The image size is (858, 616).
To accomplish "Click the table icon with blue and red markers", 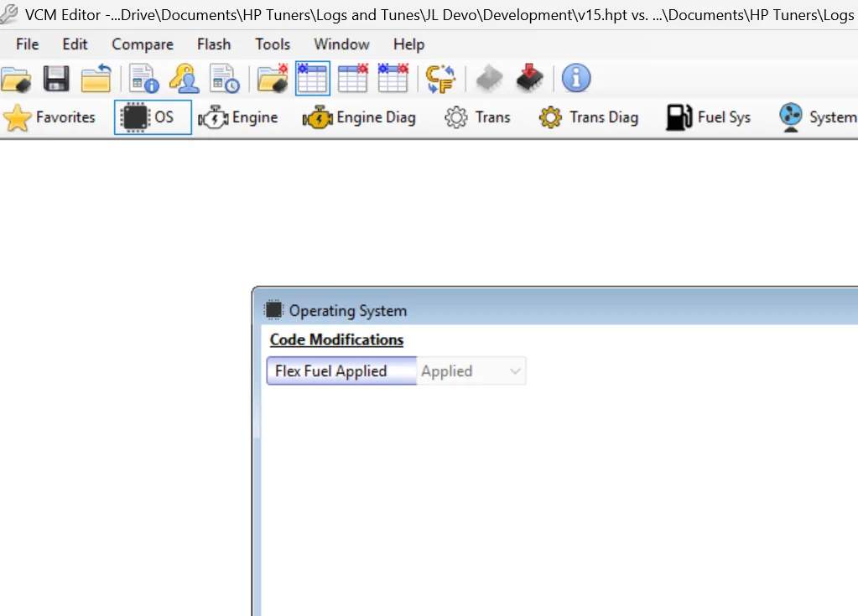I will [x=393, y=78].
